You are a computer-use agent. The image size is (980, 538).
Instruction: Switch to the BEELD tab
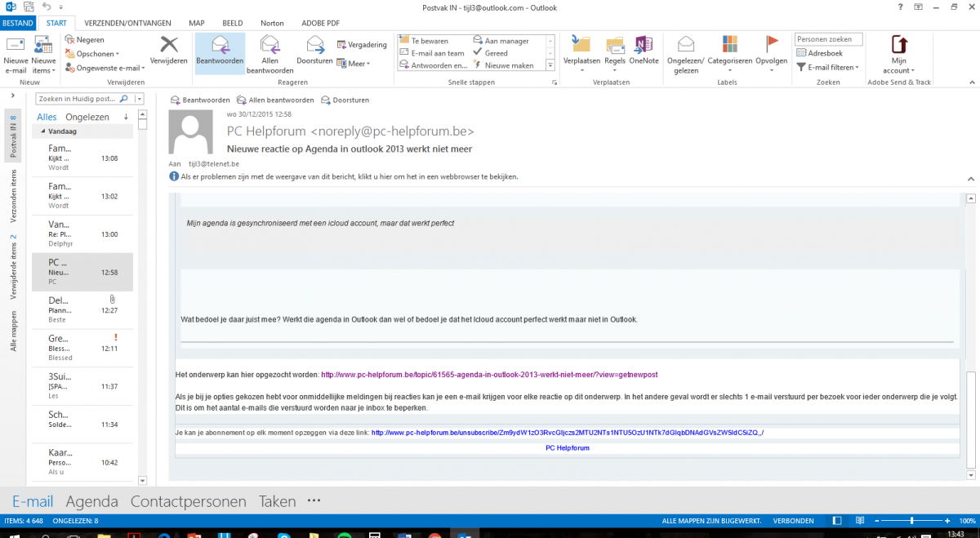pos(232,23)
